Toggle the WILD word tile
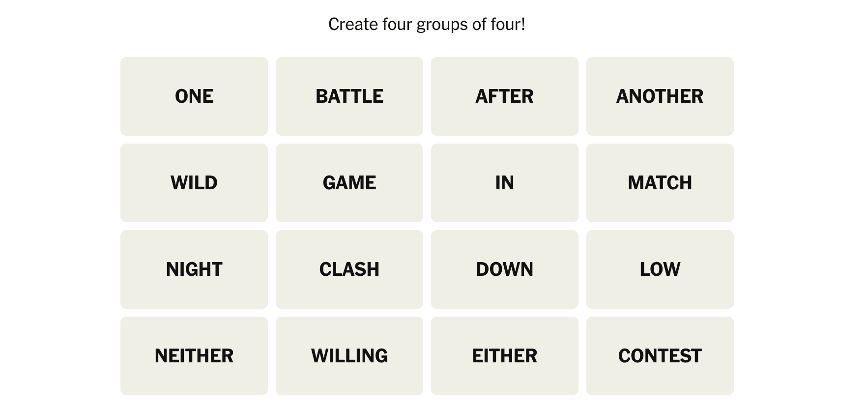 pos(194,183)
